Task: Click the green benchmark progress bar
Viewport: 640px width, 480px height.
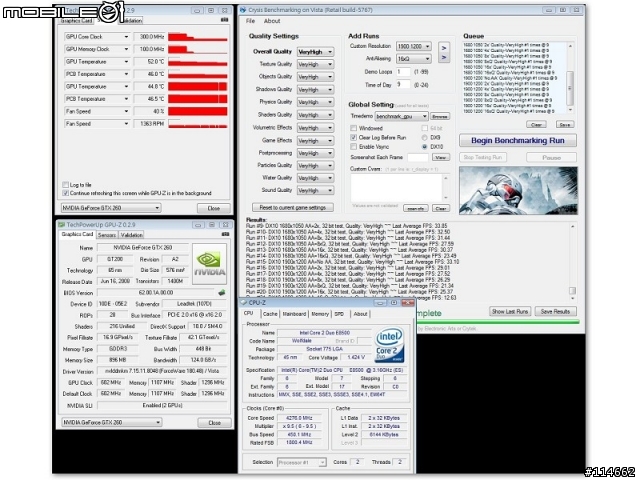Action: (x=497, y=322)
